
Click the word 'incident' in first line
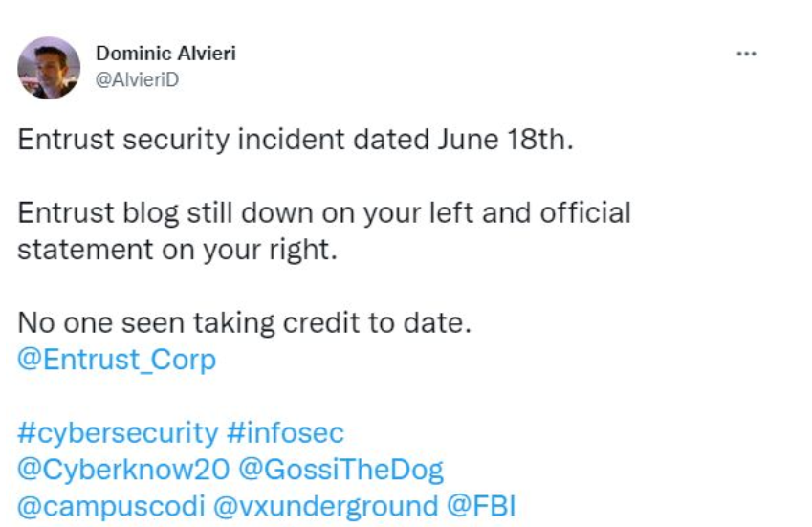point(291,140)
